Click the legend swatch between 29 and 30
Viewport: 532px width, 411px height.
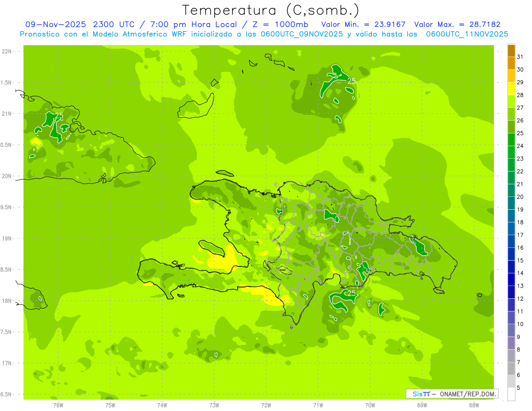[511, 76]
